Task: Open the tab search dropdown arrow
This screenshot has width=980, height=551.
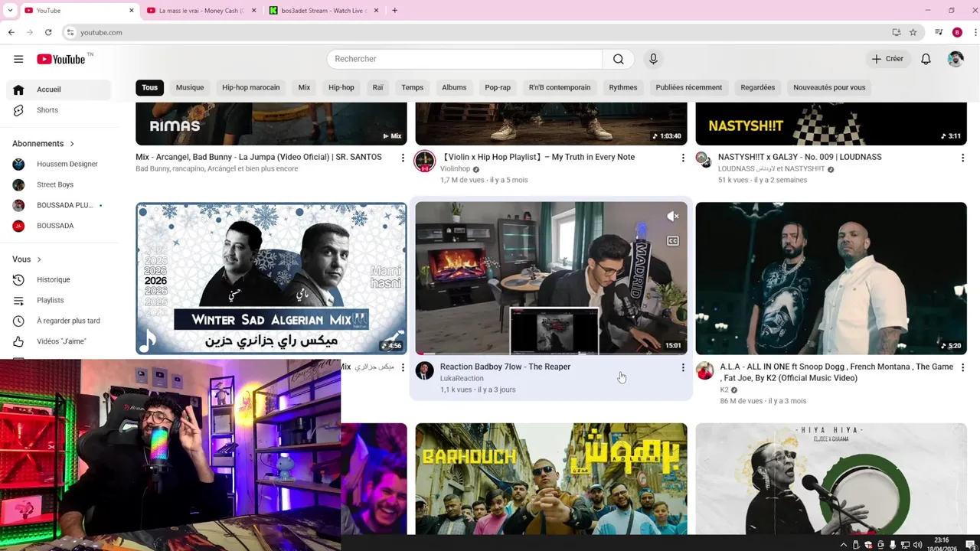Action: [10, 11]
